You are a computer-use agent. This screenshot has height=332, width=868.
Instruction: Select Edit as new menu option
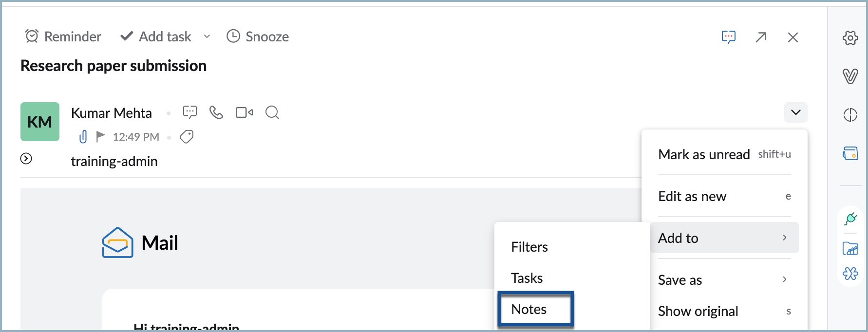[692, 196]
